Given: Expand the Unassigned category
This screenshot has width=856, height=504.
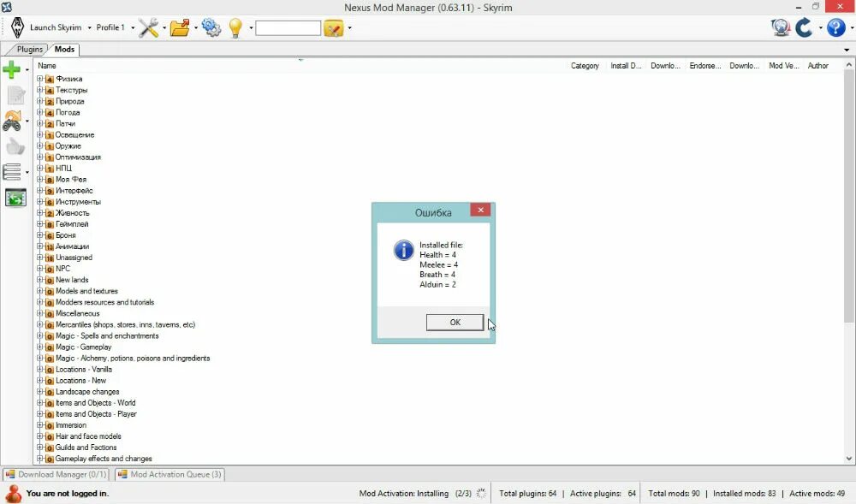Looking at the screenshot, I should coord(40,258).
